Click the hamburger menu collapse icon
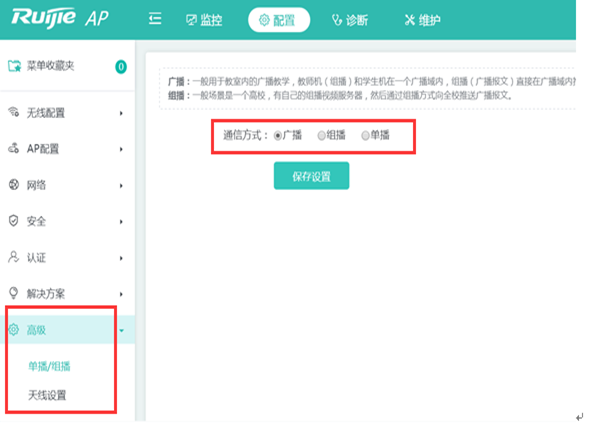The height and width of the screenshot is (446, 604). point(155,19)
